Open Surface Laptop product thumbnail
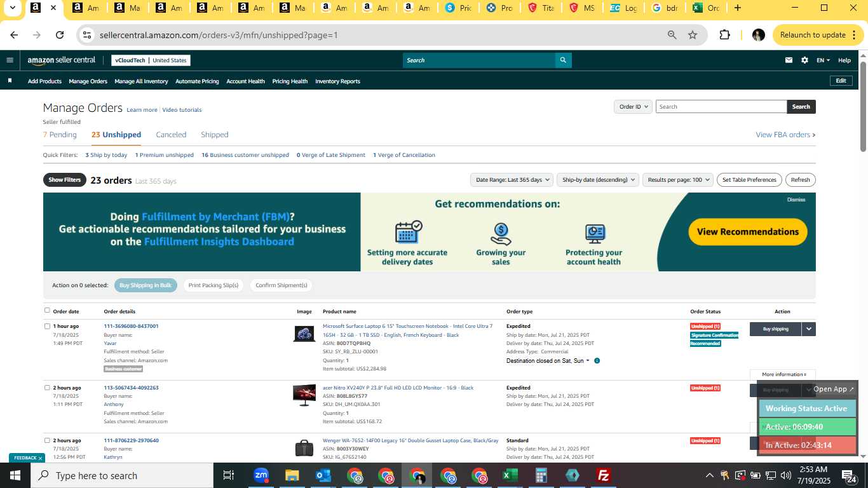This screenshot has width=868, height=488. [304, 334]
